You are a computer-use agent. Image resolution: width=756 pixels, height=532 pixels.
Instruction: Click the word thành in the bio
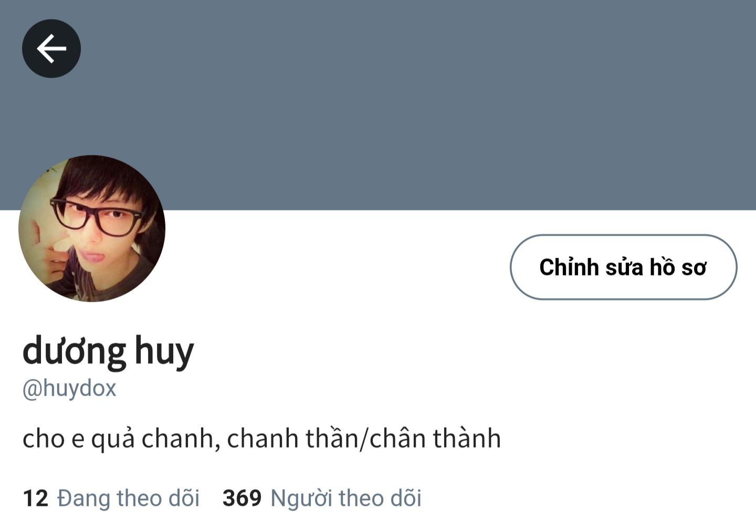tap(467, 438)
